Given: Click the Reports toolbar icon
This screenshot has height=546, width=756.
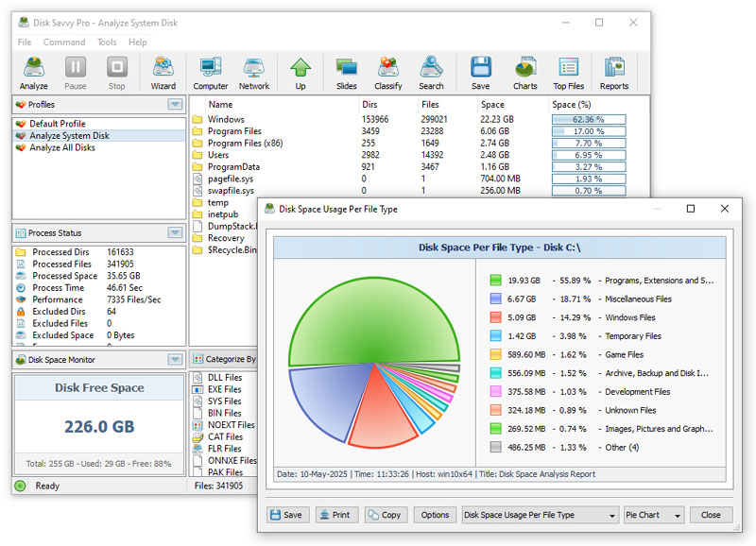Looking at the screenshot, I should pos(614,73).
